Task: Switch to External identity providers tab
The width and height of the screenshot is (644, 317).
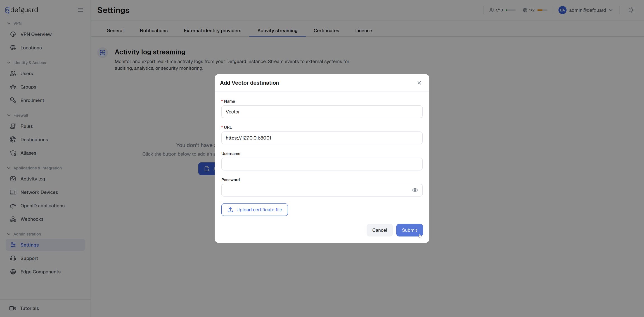Action: (x=212, y=30)
